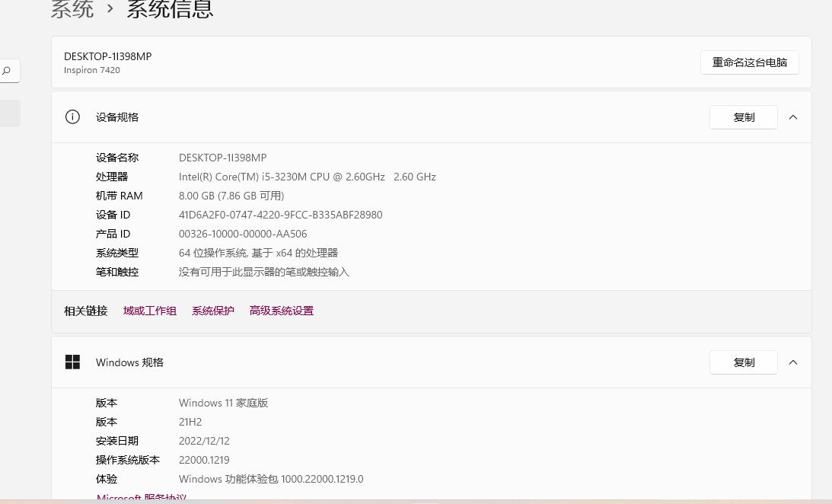Click the 相关链接 label

85,311
